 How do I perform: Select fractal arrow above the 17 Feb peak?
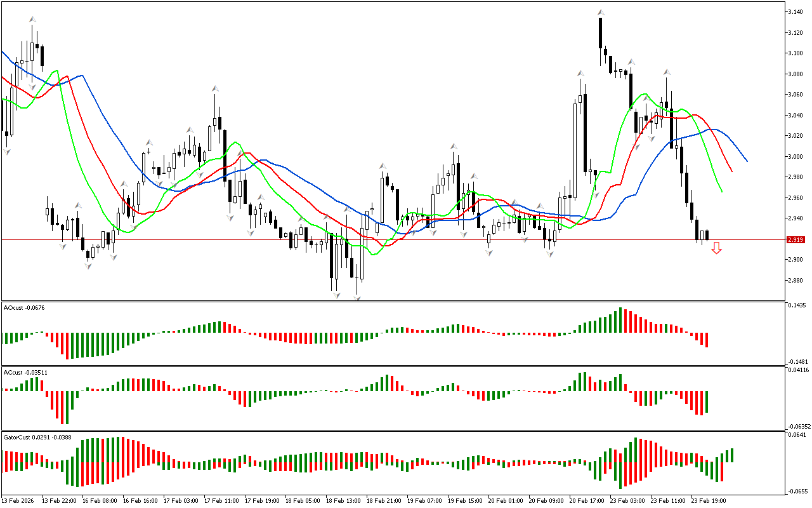pyautogui.click(x=216, y=88)
